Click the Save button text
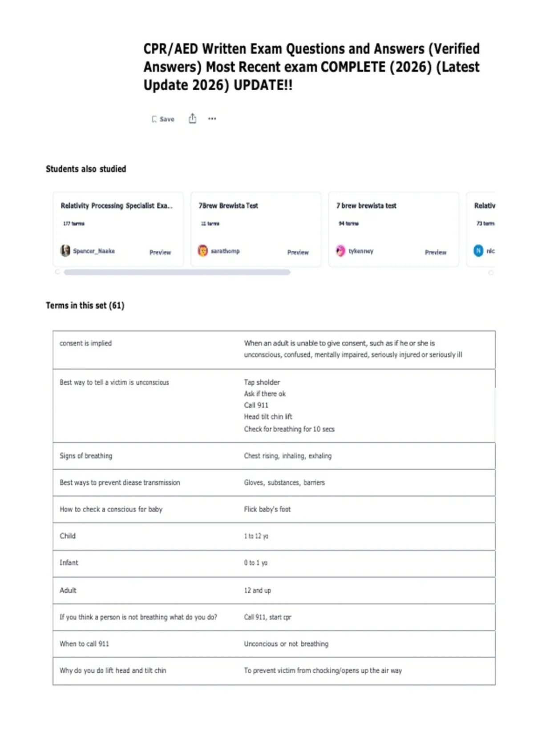Image resolution: width=534 pixels, height=756 pixels. (x=167, y=119)
